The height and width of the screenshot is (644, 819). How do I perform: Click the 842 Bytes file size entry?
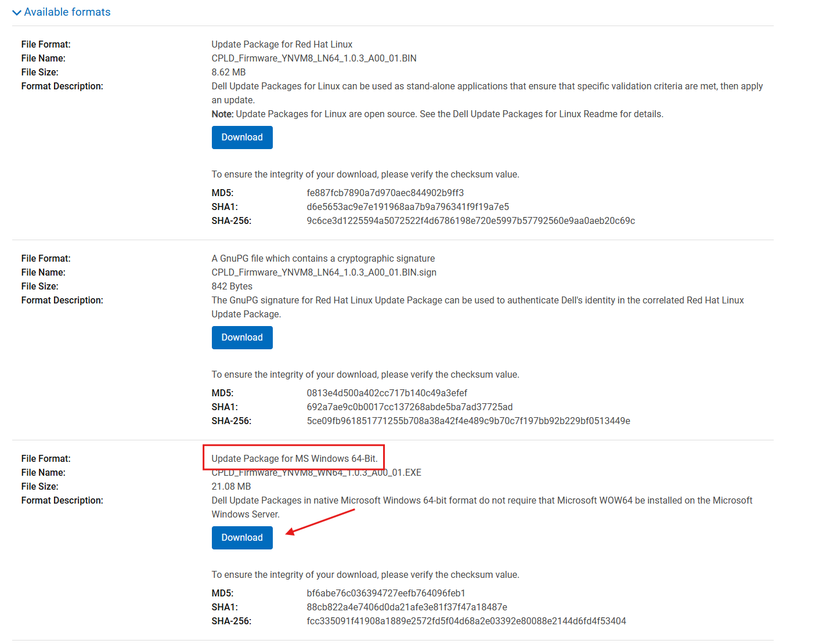[232, 286]
